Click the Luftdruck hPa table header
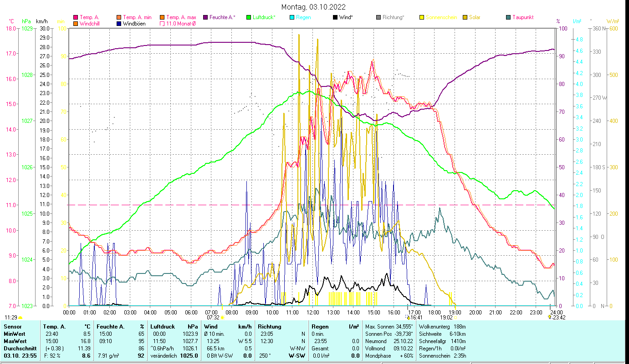 (x=174, y=327)
